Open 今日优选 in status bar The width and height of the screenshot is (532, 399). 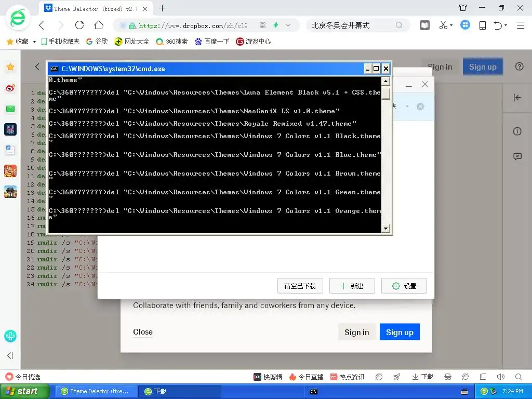click(x=22, y=377)
